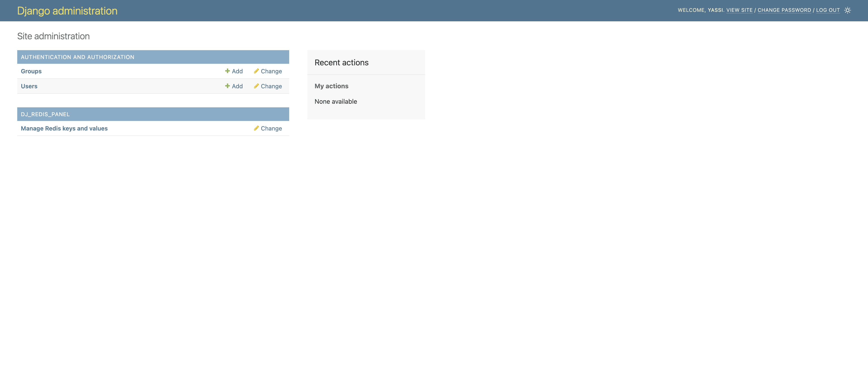868x369 pixels.
Task: Click the pencil icon beside Manage Redis keys
Action: tap(256, 128)
